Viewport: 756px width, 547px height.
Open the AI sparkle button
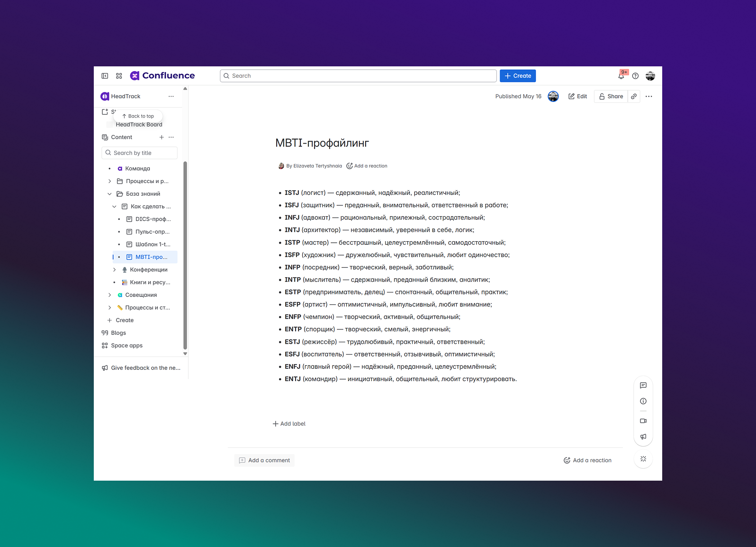643,459
